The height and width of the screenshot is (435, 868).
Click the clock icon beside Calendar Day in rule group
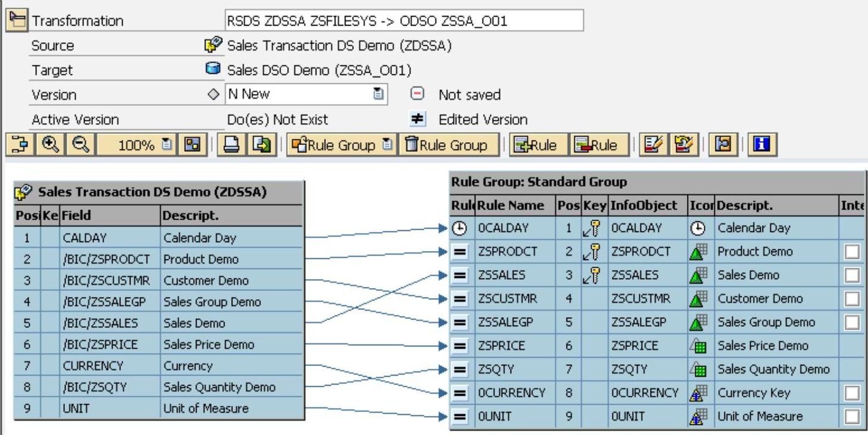[x=699, y=228]
